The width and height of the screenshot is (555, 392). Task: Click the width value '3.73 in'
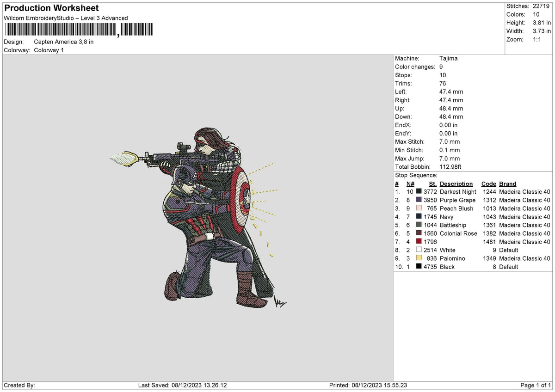[542, 31]
